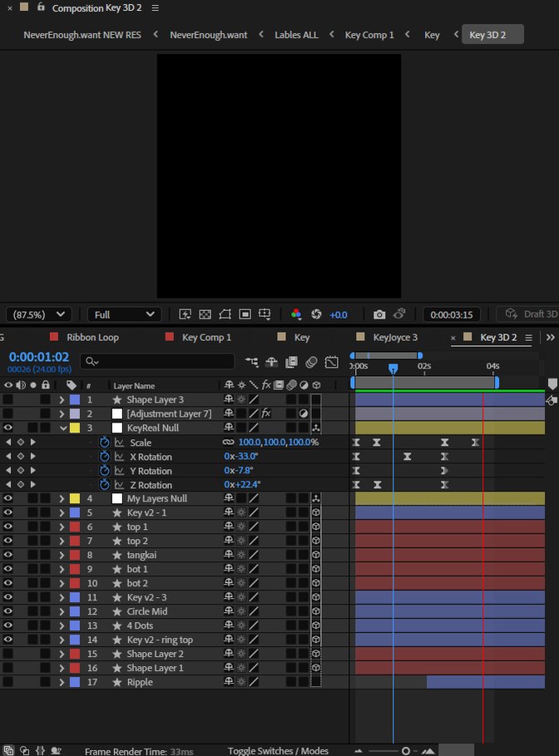Toggle the 3D switch for top 1
Viewport: 559px width, 756px height.
[x=316, y=526]
